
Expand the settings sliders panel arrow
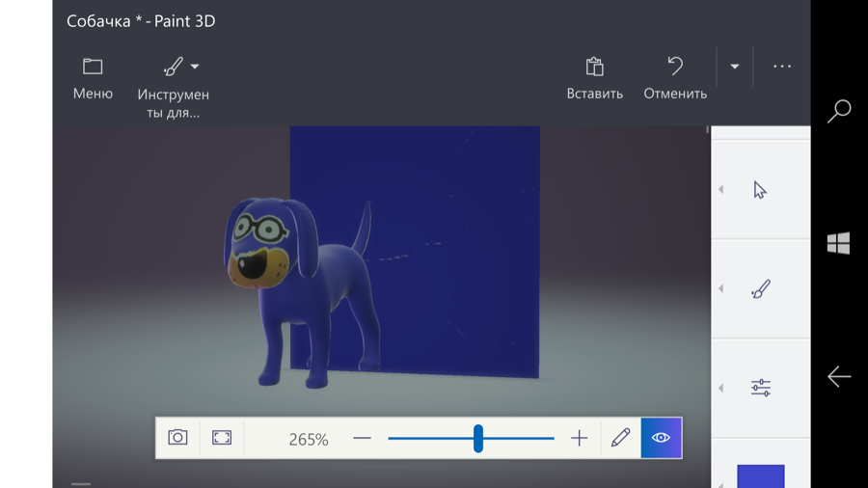tap(720, 388)
